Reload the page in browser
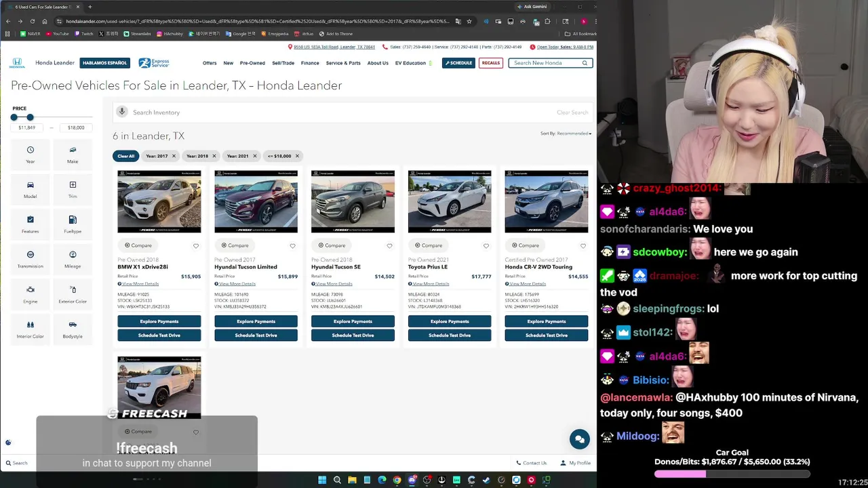The width and height of the screenshot is (868, 488). (32, 21)
